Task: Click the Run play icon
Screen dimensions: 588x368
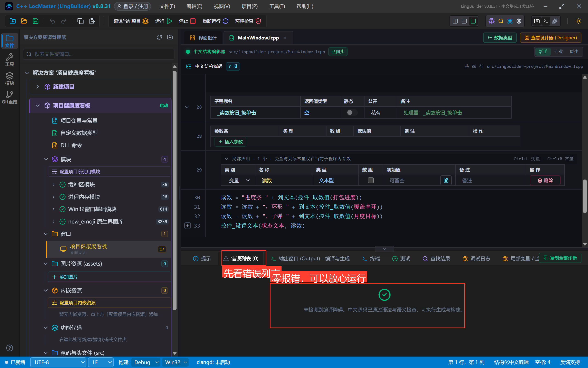Action: coord(170,21)
